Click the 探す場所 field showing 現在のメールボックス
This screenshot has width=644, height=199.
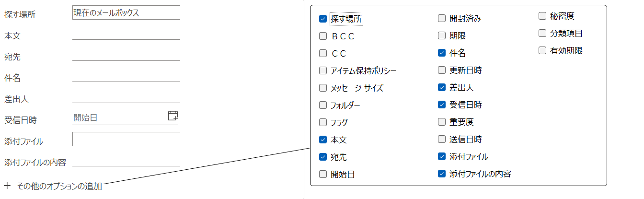tap(126, 13)
